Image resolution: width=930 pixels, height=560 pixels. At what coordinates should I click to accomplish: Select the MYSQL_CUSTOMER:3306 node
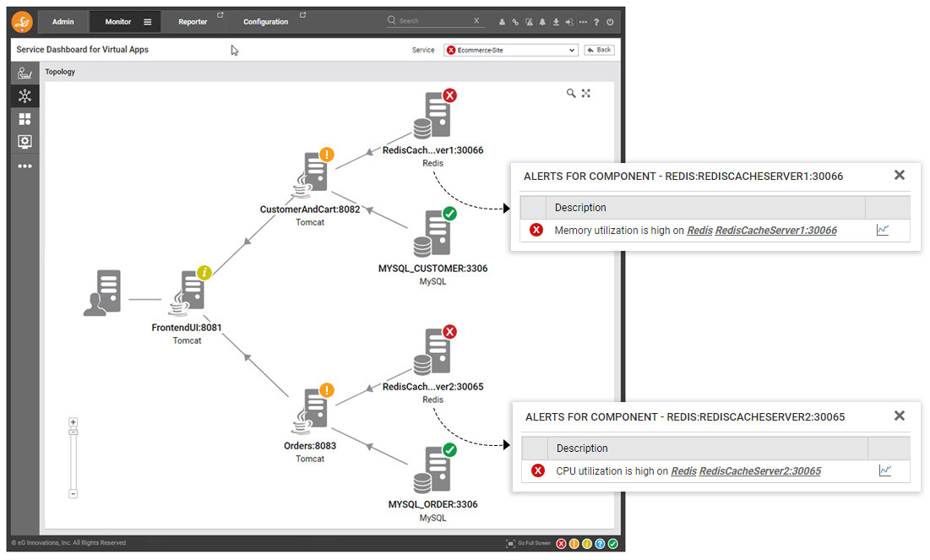tap(433, 233)
